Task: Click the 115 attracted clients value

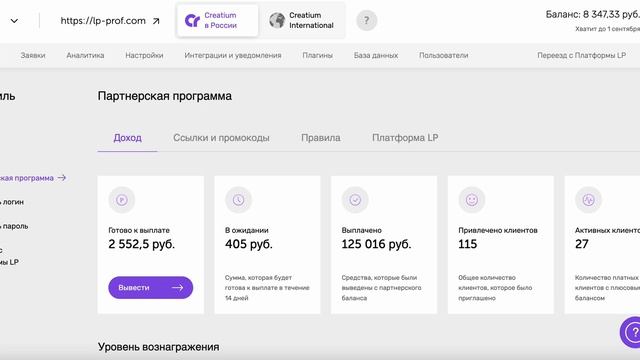Action: point(468,244)
